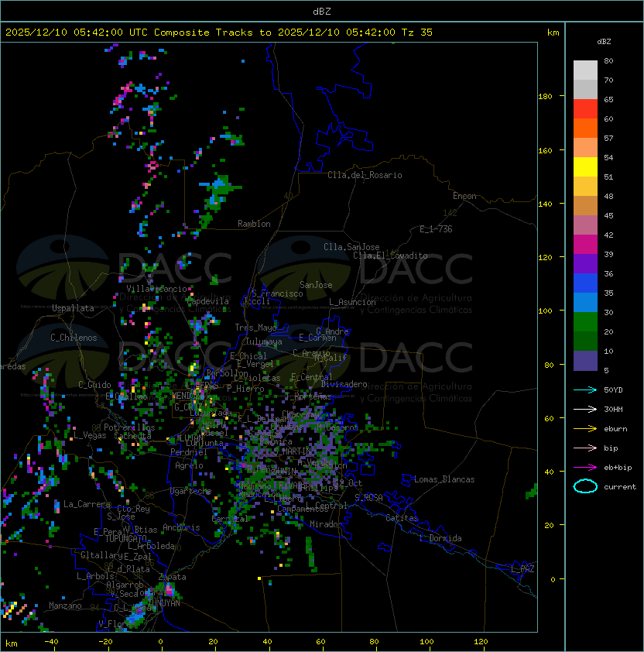Click the 'Encon' map label

pyautogui.click(x=464, y=196)
